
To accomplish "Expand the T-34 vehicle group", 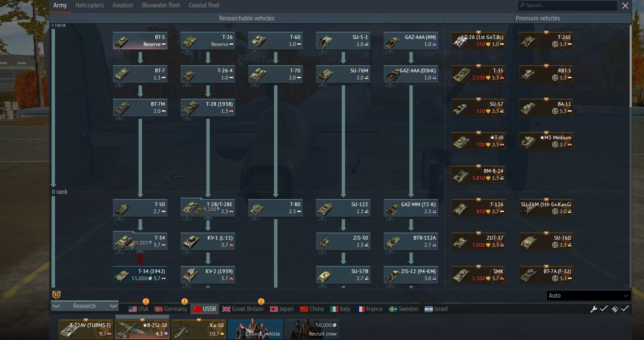I will click(140, 251).
